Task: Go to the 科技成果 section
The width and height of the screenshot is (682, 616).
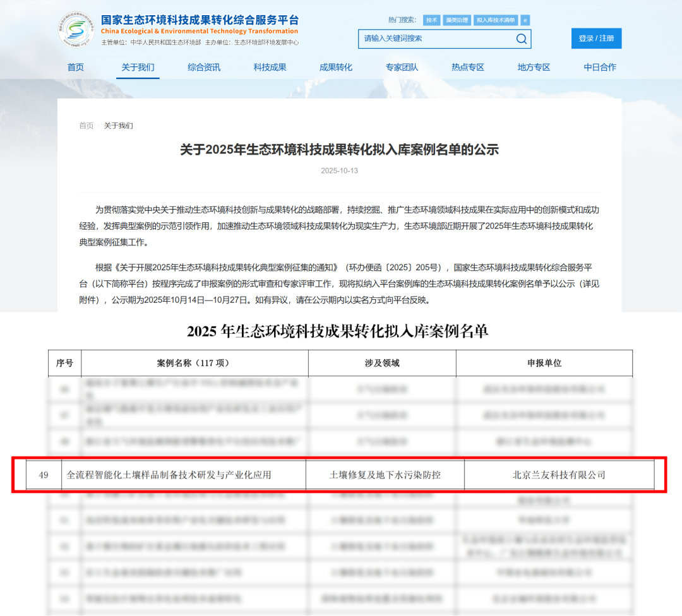Action: coord(270,68)
